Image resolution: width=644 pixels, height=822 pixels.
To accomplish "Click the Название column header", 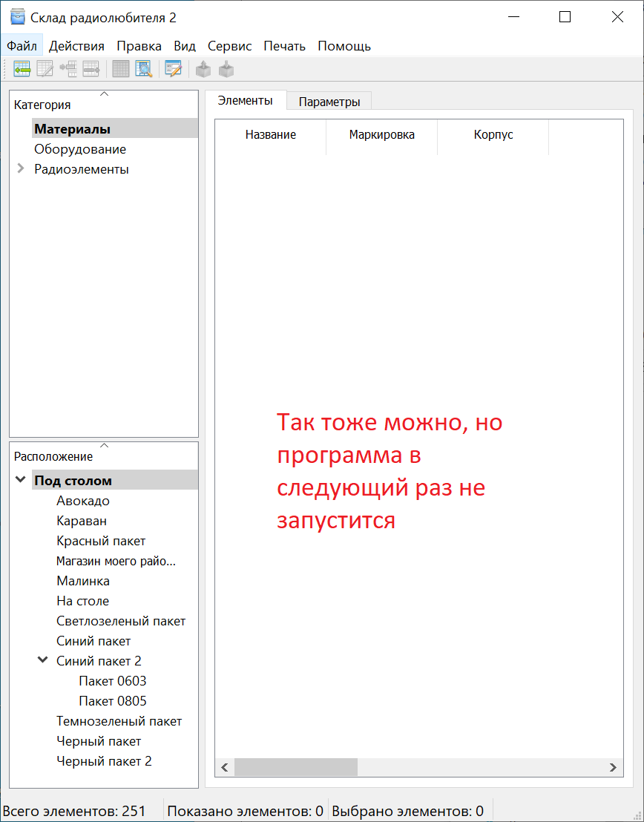I will (271, 135).
